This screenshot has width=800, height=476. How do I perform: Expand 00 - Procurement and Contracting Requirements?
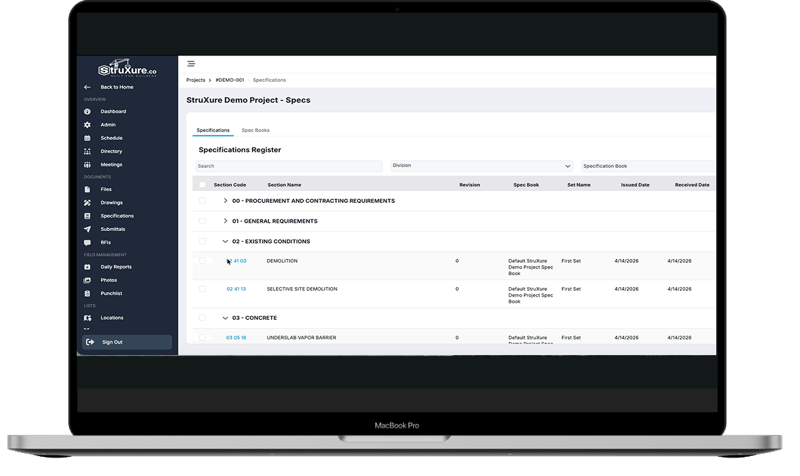226,201
